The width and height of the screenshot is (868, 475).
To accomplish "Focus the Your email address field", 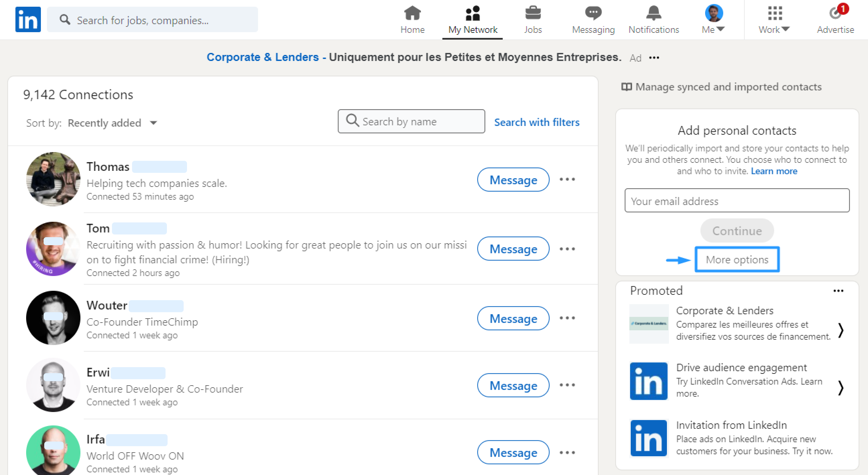I will (x=737, y=201).
